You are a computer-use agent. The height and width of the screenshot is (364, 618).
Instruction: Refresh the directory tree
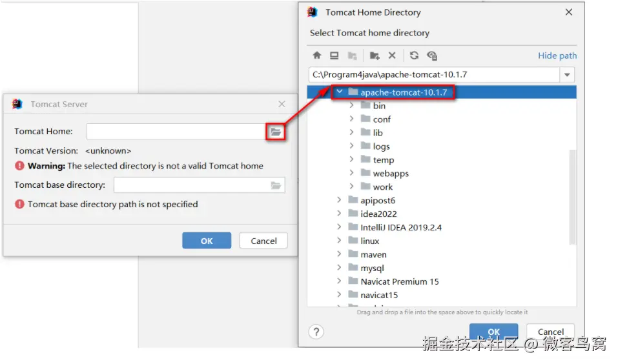(x=414, y=56)
